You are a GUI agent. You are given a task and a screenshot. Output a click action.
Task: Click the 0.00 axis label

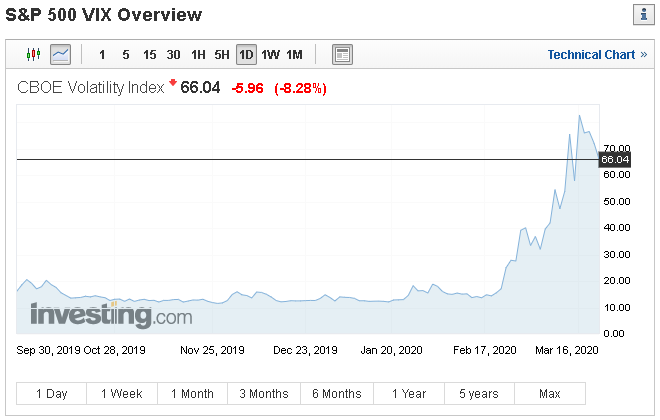click(x=614, y=334)
